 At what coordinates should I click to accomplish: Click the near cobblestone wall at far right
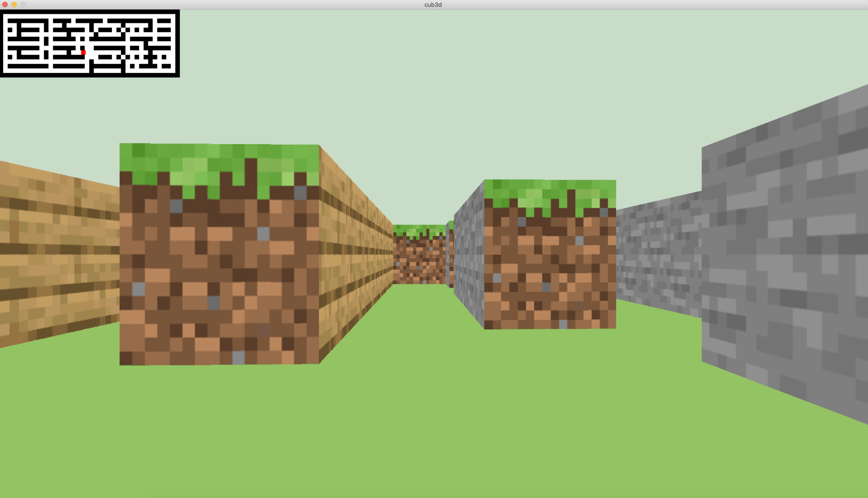[785, 255]
